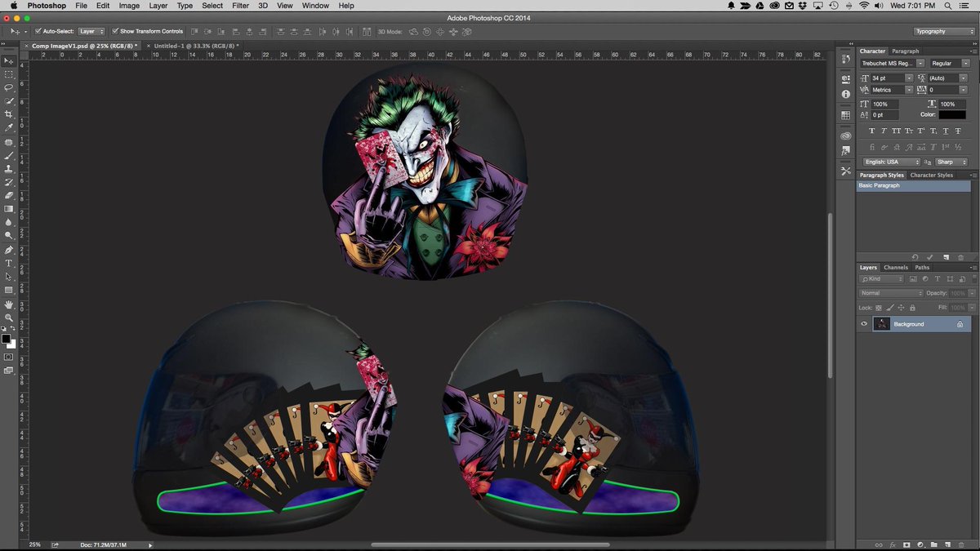Select the Brush tool
The image size is (980, 551).
tap(9, 155)
